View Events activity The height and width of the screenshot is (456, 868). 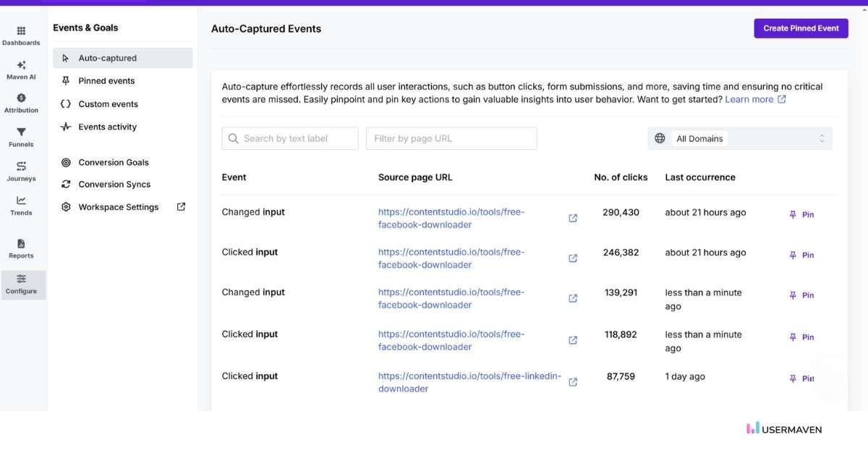point(107,127)
